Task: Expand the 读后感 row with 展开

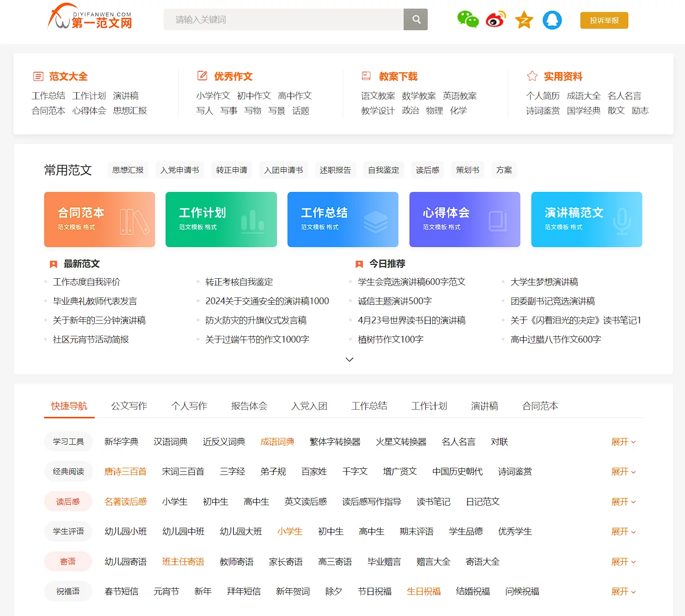Action: (623, 502)
